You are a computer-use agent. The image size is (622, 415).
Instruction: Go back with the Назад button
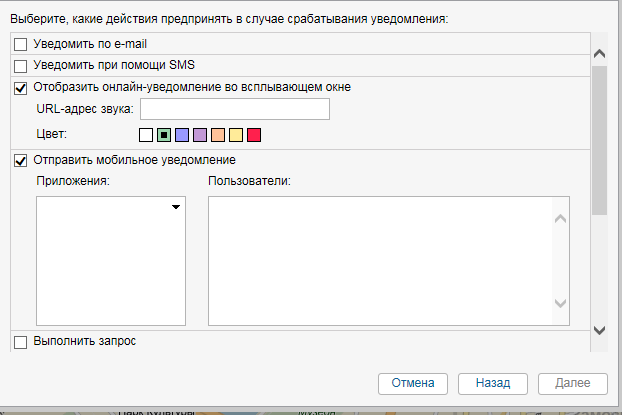[x=493, y=383]
